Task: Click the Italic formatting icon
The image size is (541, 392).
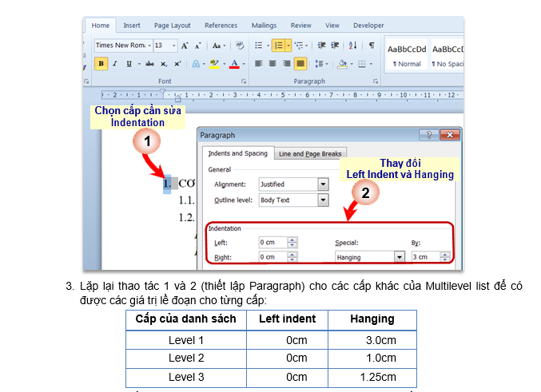Action: (x=114, y=64)
